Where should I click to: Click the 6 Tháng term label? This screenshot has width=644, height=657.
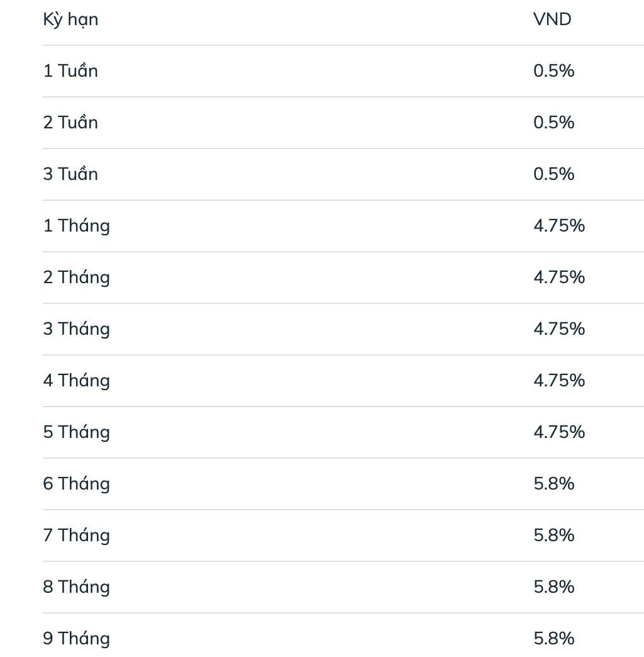pos(76,484)
